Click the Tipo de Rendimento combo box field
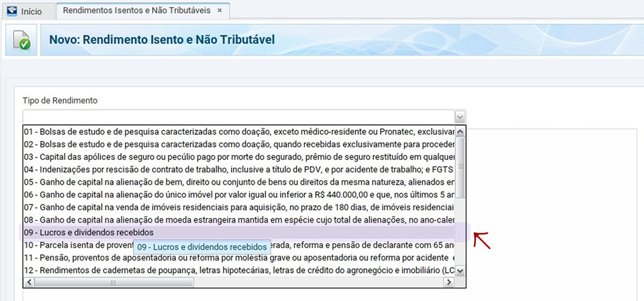 (x=245, y=117)
